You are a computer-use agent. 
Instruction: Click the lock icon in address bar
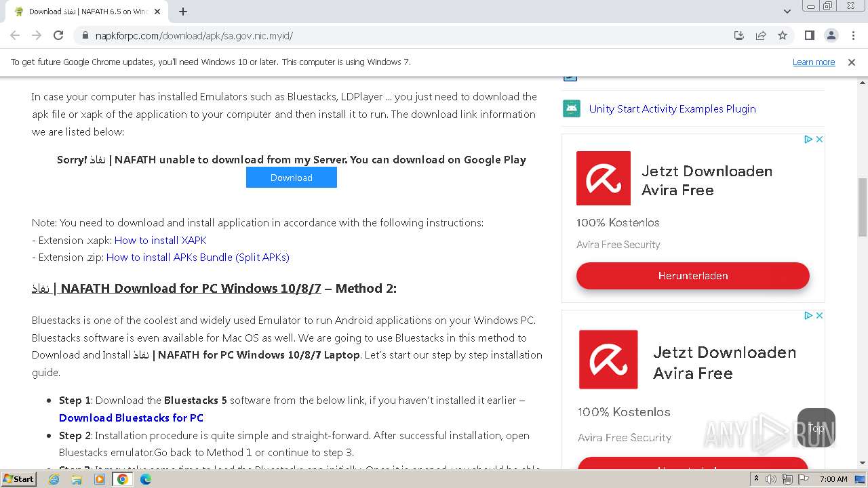(x=85, y=35)
